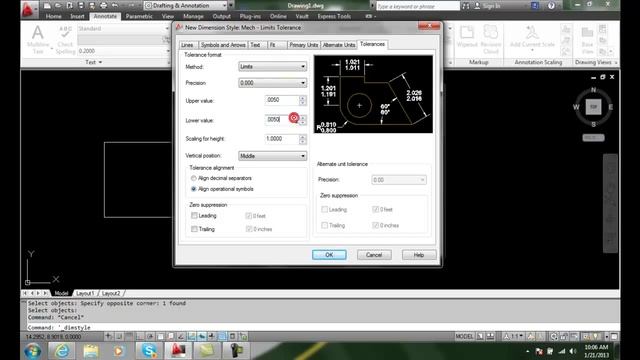
Task: Open the Home ribbon tab
Action: click(x=53, y=16)
